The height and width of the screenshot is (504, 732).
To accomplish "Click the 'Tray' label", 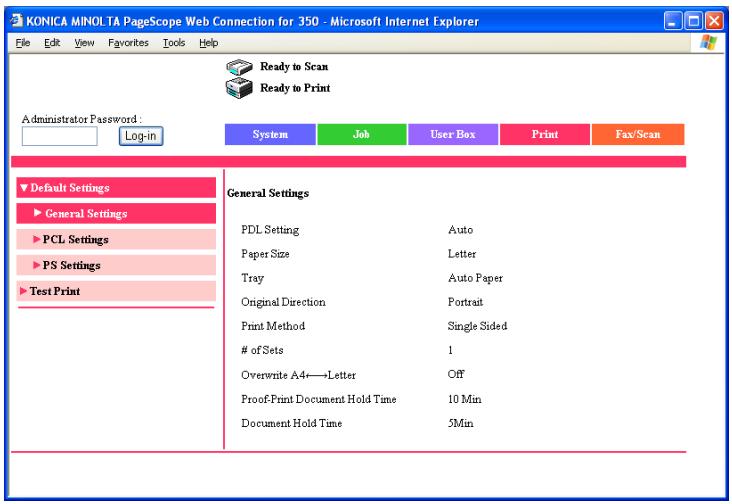I will pos(253,278).
